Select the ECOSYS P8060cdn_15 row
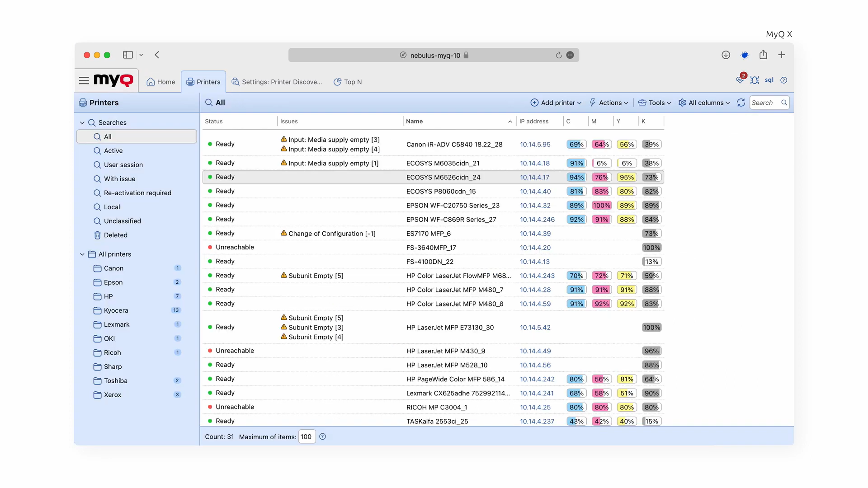The height and width of the screenshot is (488, 868). pos(433,191)
